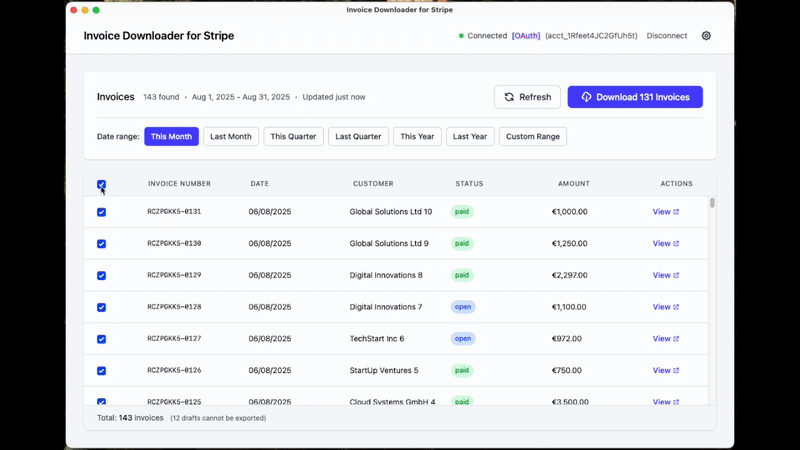Click external-link icon for invoice 0130

[676, 243]
